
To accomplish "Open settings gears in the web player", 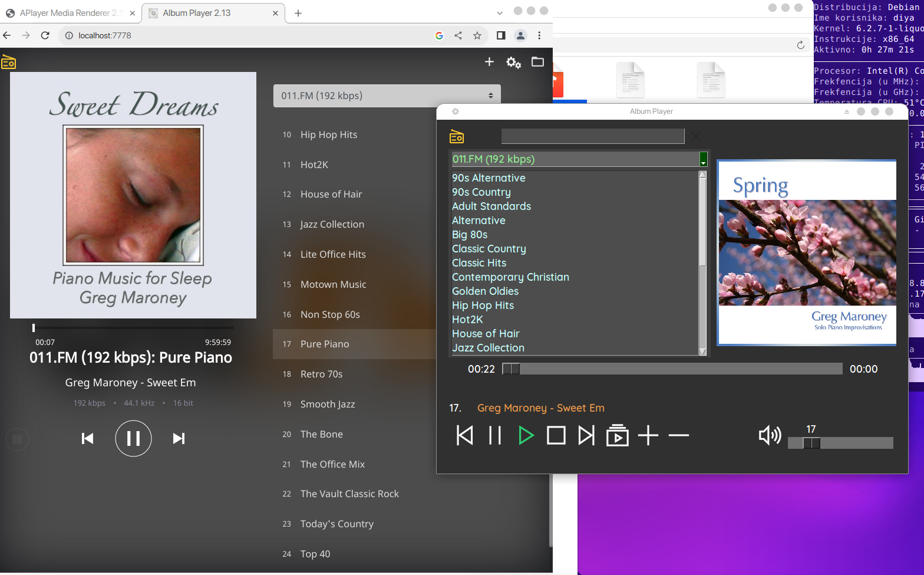I will (514, 63).
